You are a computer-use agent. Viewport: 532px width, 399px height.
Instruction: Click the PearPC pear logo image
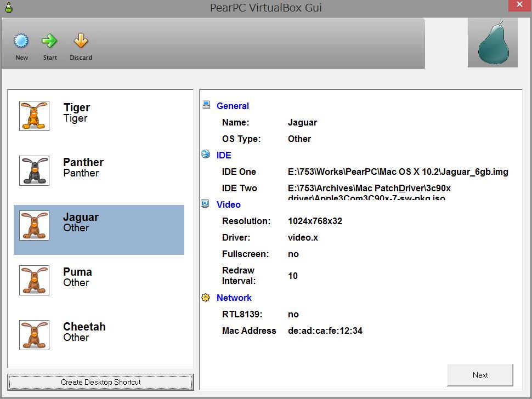tap(493, 42)
